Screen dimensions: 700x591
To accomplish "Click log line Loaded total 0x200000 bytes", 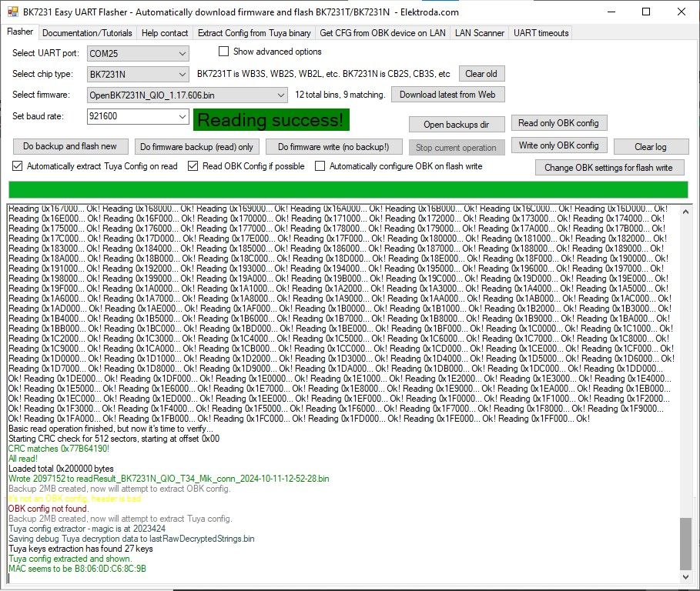I will click(x=61, y=469).
